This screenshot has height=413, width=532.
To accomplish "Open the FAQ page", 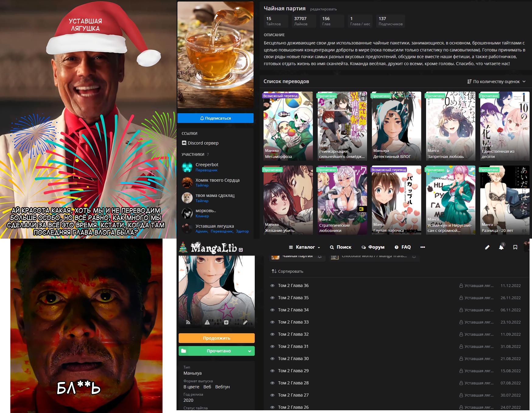I will tap(403, 247).
